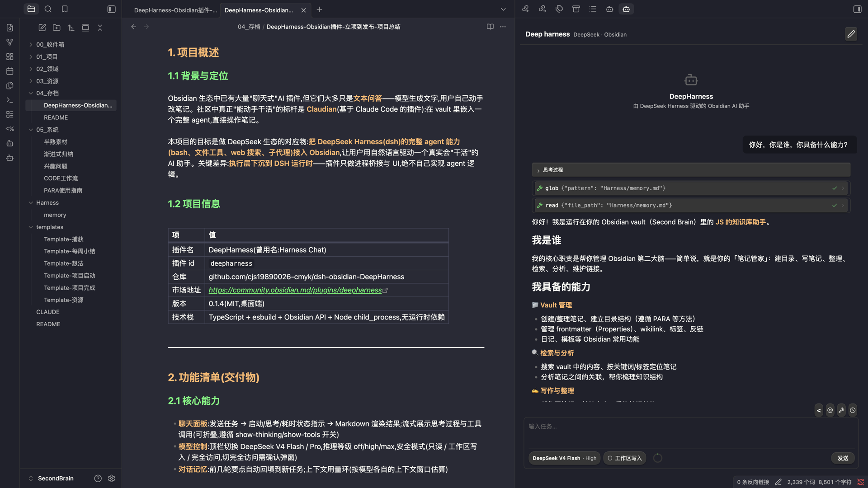
Task: Expand the glob Harness/memory.md tool call
Action: 691,188
